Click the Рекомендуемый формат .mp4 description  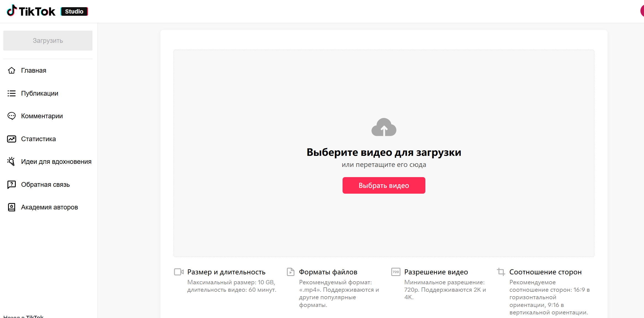339,293
